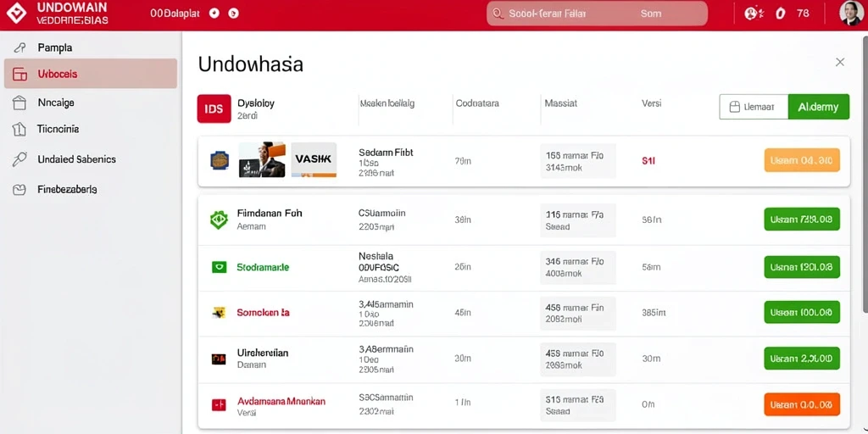Click the Undaied Sabenics sidebar icon

point(19,159)
